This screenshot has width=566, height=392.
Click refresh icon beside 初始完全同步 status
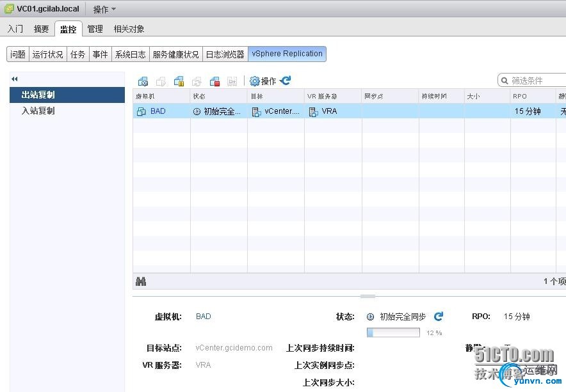click(439, 317)
